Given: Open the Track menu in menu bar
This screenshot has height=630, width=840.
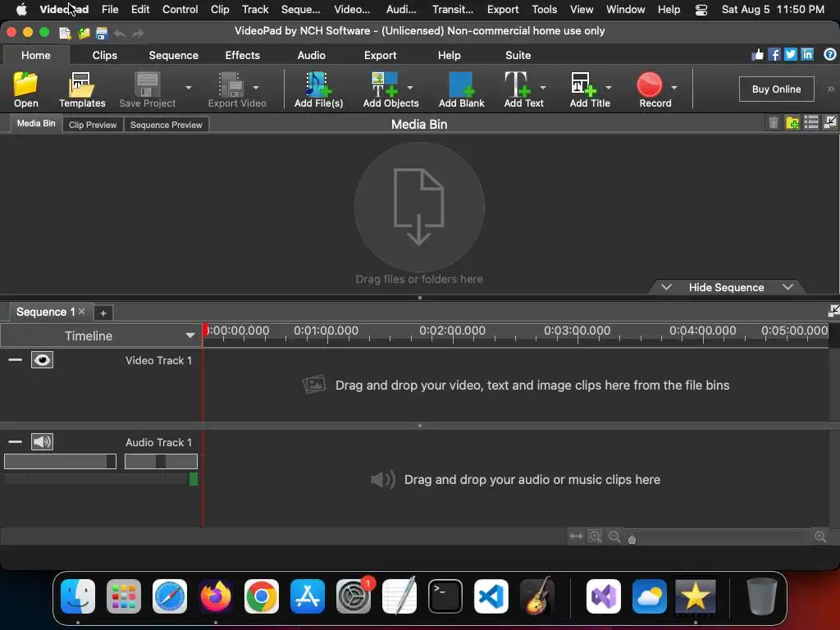Looking at the screenshot, I should tap(255, 10).
